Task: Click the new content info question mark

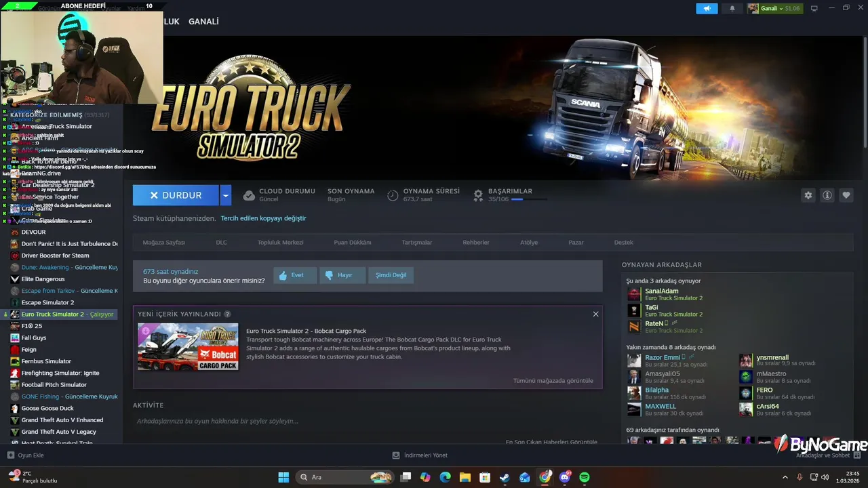Action: 227,314
